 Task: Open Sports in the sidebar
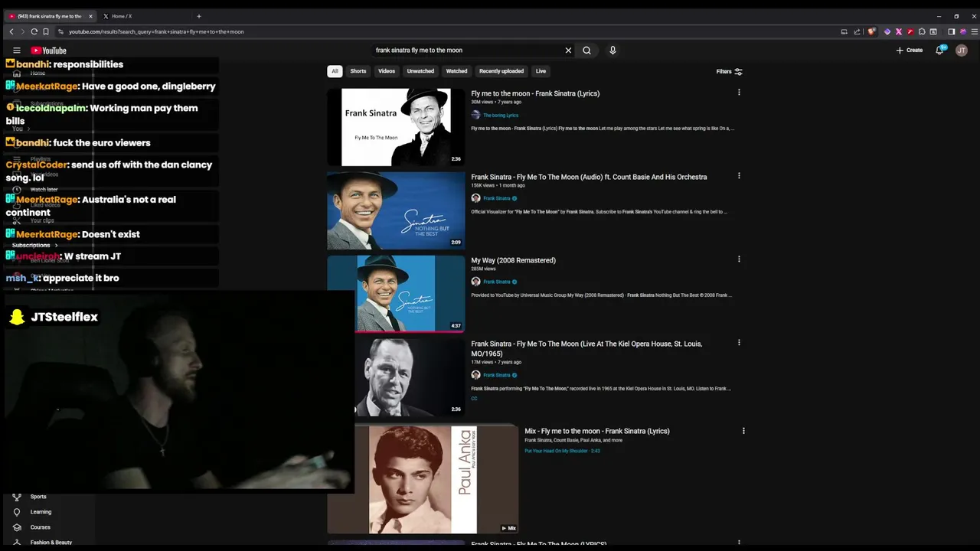click(38, 497)
